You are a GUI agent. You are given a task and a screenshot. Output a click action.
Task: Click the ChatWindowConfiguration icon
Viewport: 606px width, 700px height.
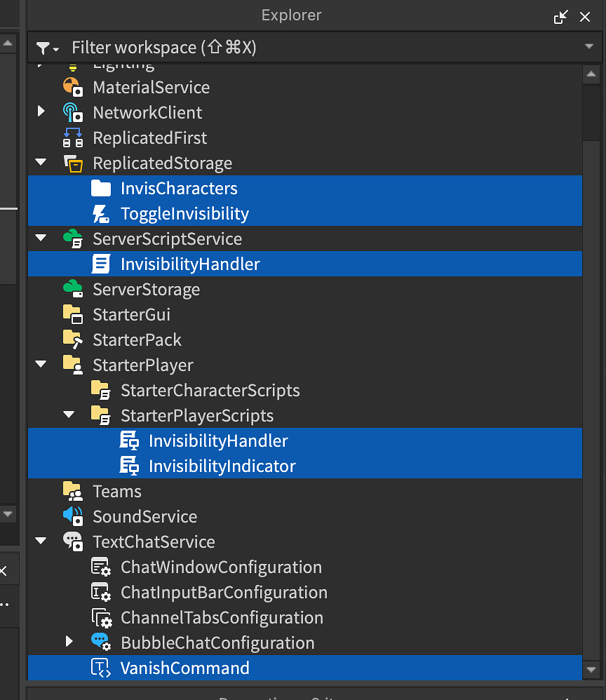(x=100, y=567)
